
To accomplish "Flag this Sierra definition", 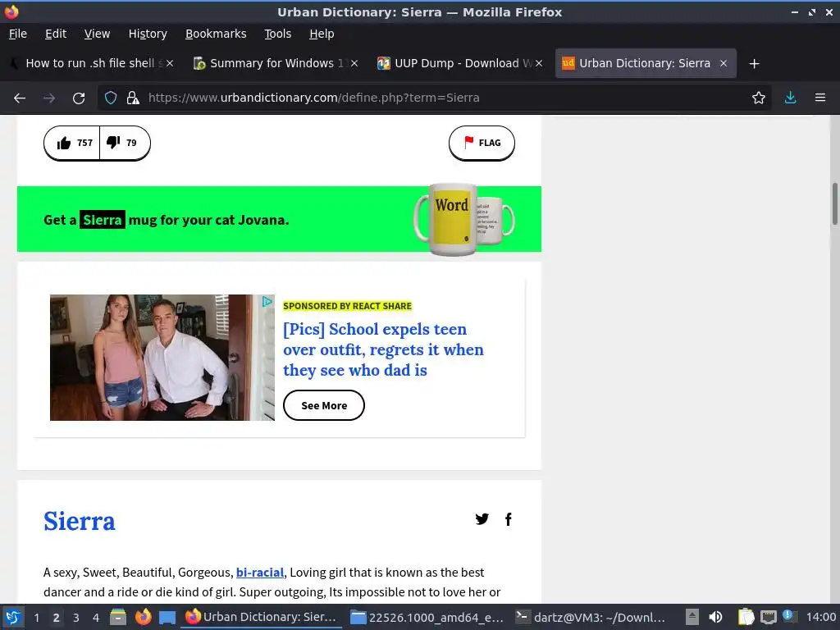I will click(x=482, y=143).
